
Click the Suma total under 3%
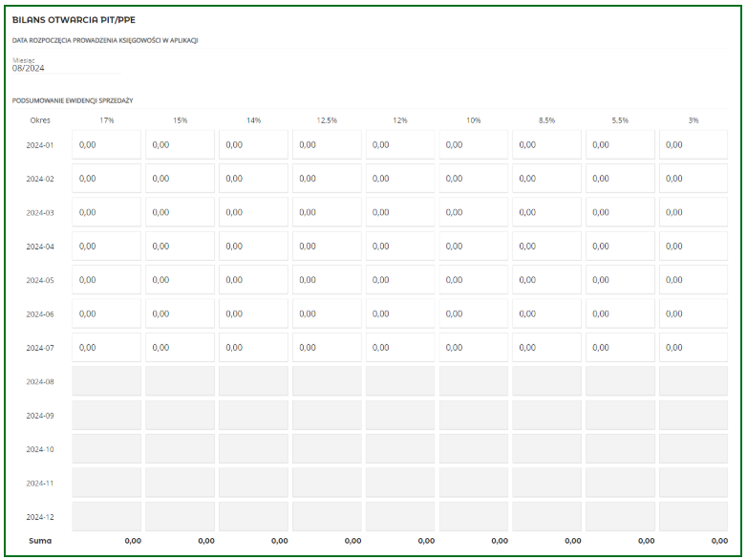tap(719, 541)
